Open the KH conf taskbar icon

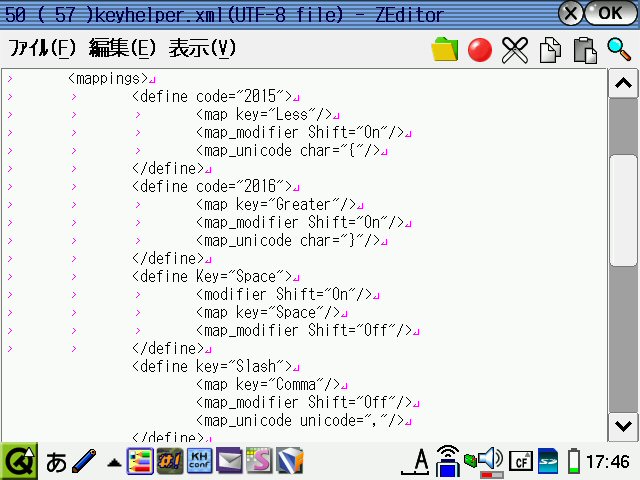199,461
